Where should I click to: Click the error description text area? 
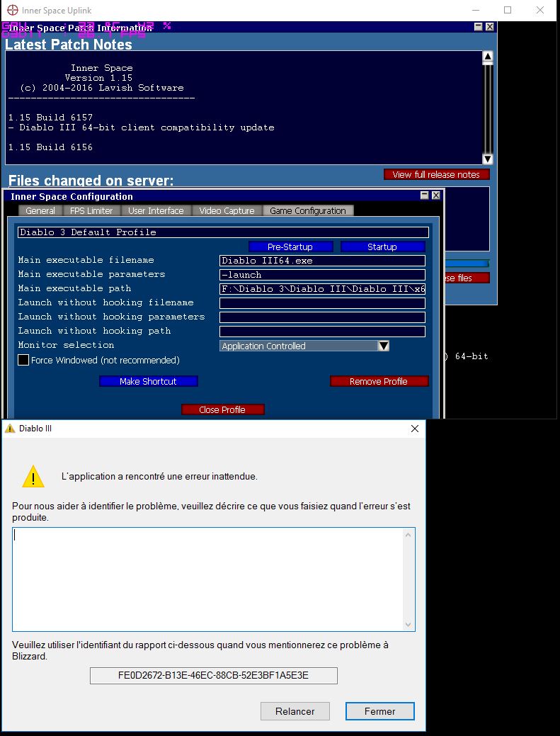pos(207,579)
